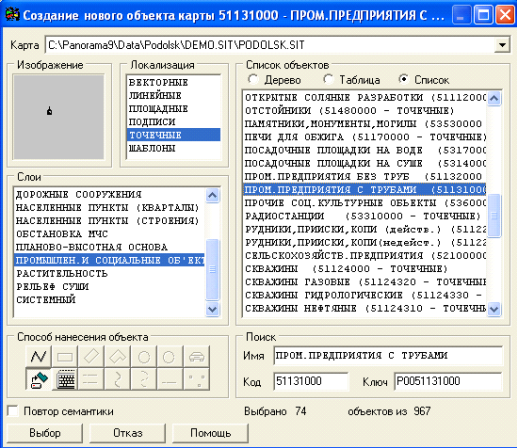Viewport: 517px width, 448px height.
Task: Click the object list scrollbar thumb
Action: coord(494,215)
